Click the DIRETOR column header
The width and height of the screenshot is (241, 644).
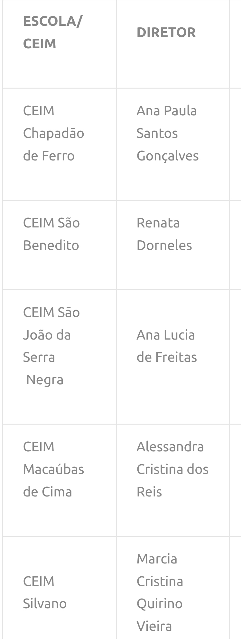coord(166,33)
